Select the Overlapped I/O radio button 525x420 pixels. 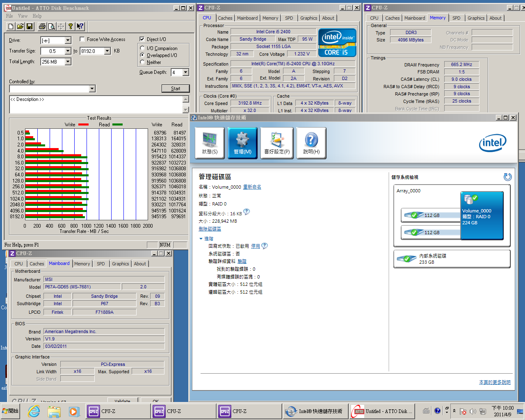coord(142,55)
